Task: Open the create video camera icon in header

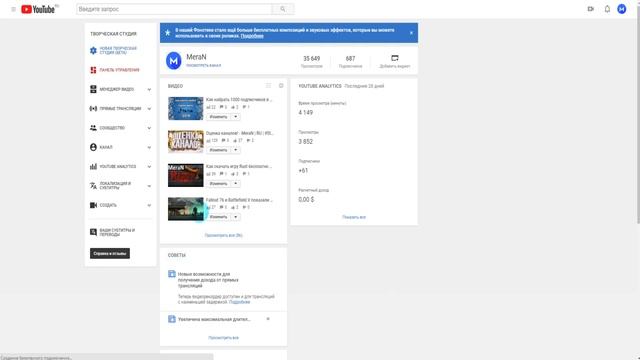Action: [591, 9]
